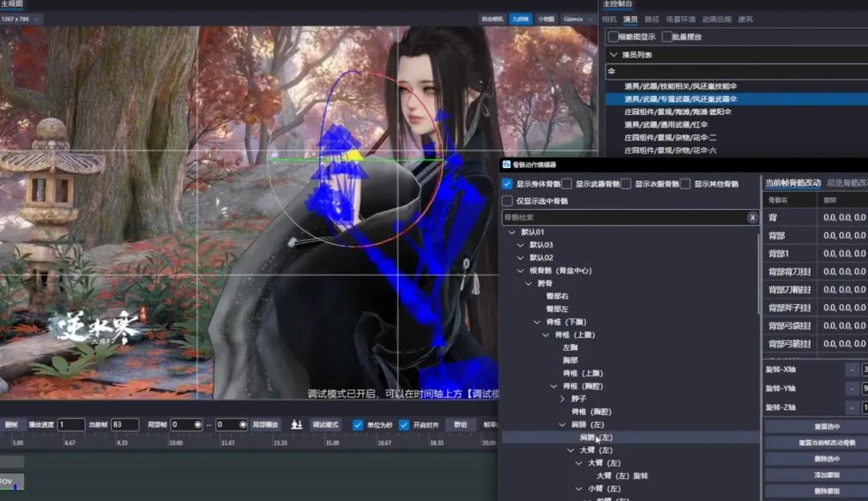Switch to the 场景环境 tab
The image size is (868, 501).
pyautogui.click(x=681, y=19)
